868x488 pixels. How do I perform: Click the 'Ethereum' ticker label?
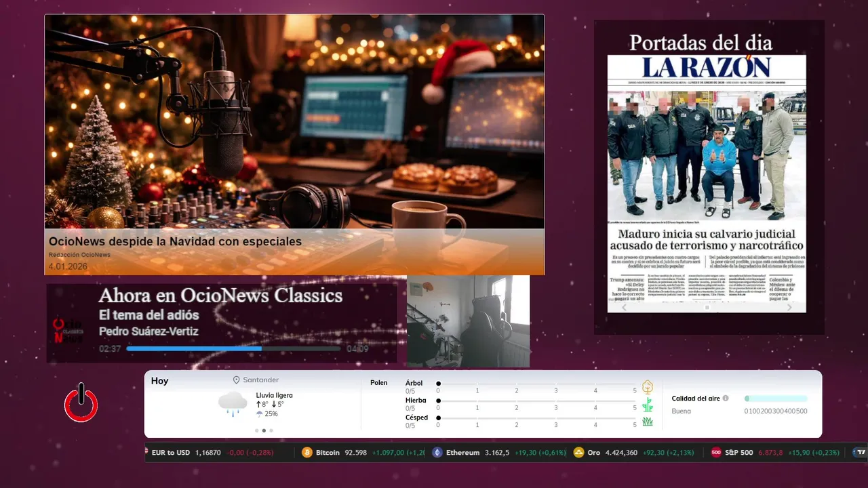click(462, 452)
